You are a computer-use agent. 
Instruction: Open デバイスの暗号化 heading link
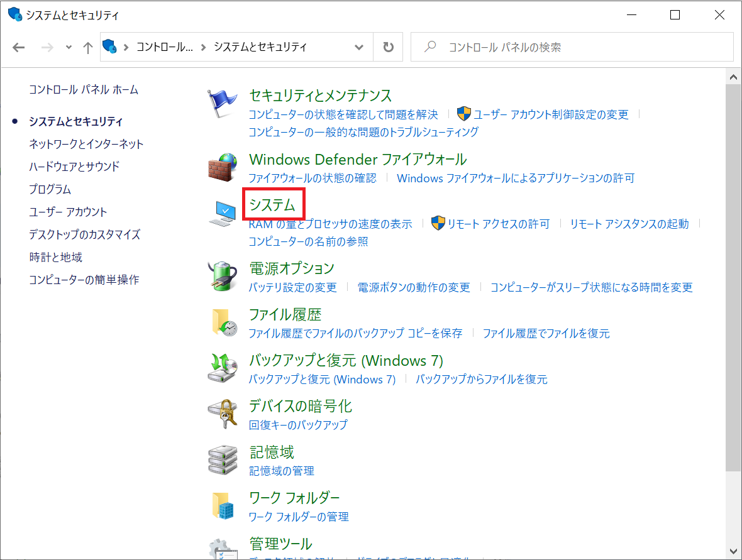point(301,406)
